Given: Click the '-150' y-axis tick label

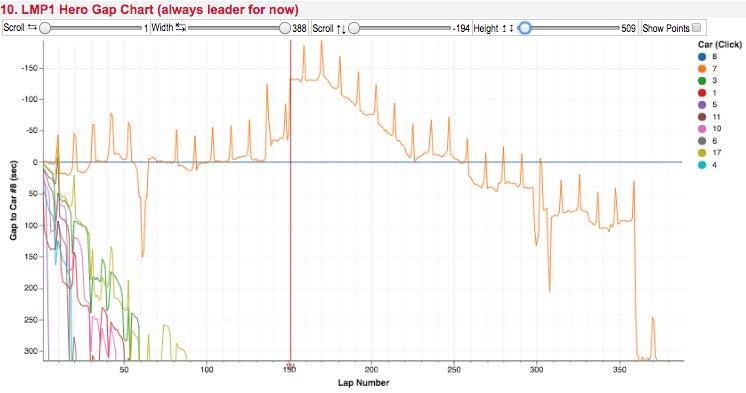Looking at the screenshot, I should [x=29, y=69].
